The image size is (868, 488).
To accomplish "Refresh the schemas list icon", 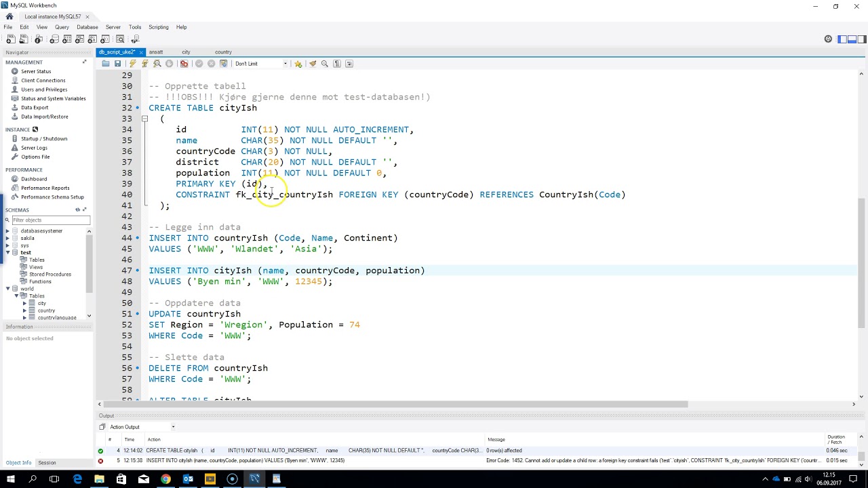I will 77,210.
